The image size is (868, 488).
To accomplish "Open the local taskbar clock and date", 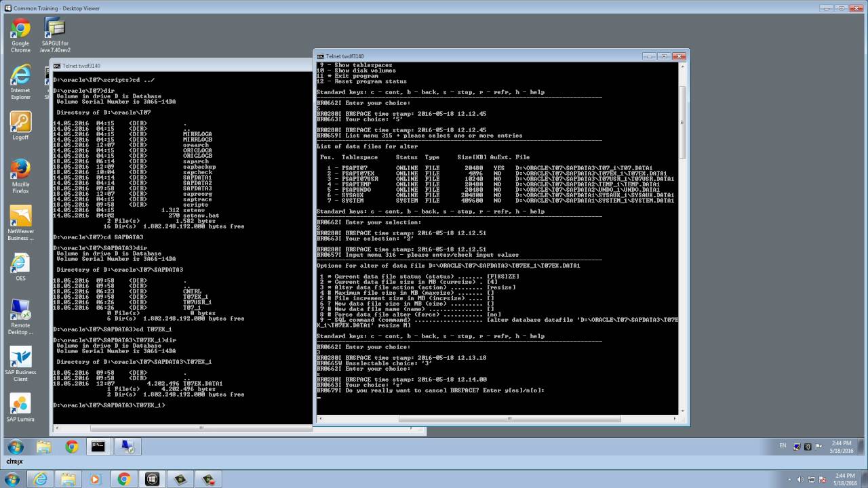I will click(x=845, y=479).
